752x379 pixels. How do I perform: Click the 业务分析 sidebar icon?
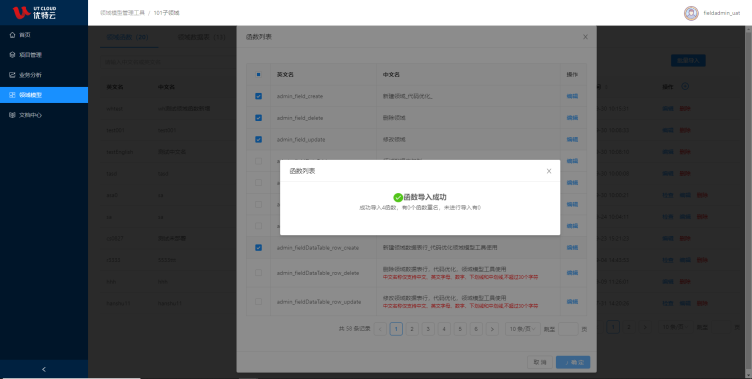(x=12, y=75)
